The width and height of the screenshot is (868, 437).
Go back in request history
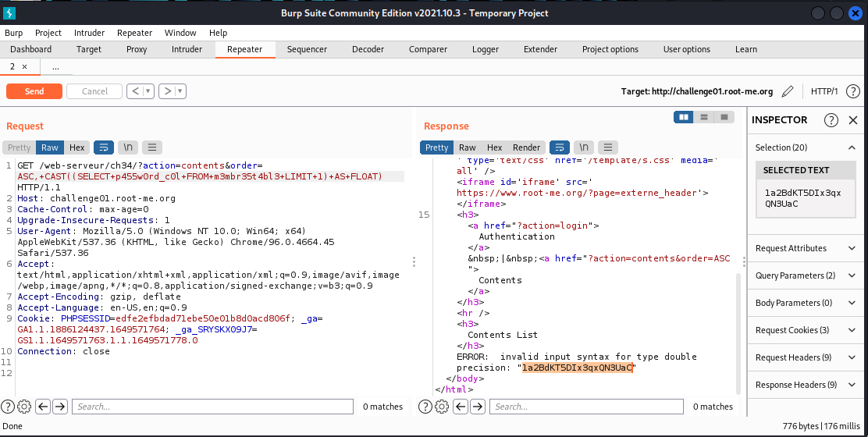(x=135, y=91)
